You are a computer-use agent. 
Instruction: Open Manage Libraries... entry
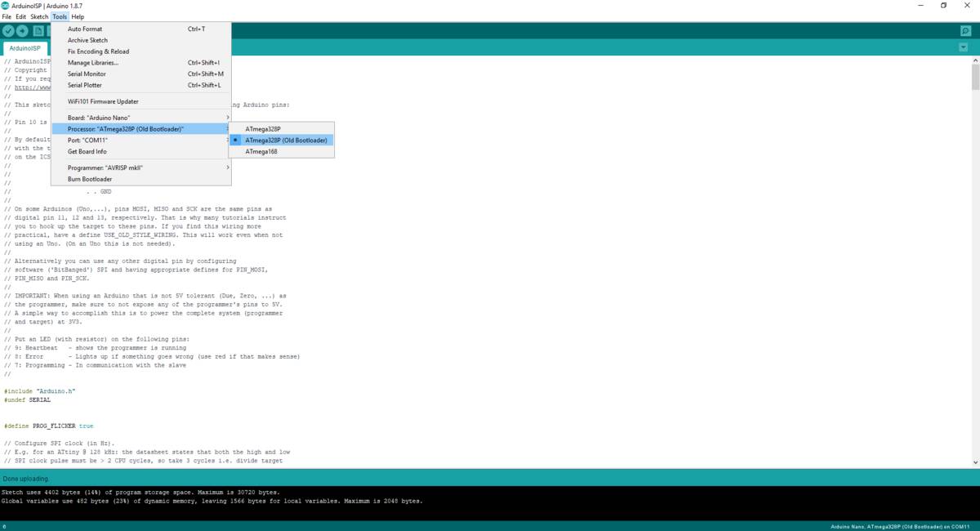141,63
